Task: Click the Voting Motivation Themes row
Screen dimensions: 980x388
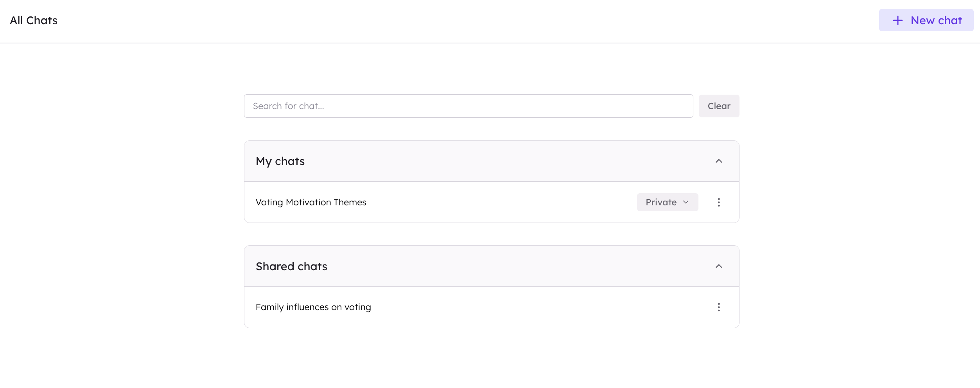Action: (430, 202)
